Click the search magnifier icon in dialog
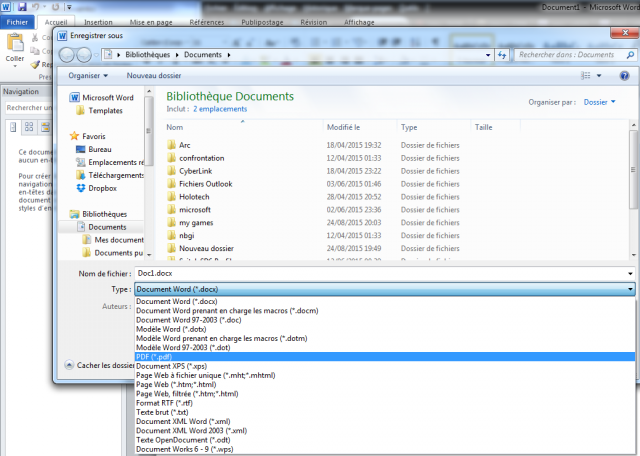This screenshot has height=456, width=640. 630,55
